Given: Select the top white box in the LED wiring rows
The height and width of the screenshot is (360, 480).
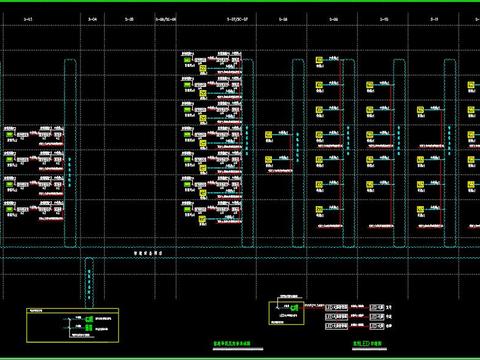Looking at the screenshot, I should 336,307.
